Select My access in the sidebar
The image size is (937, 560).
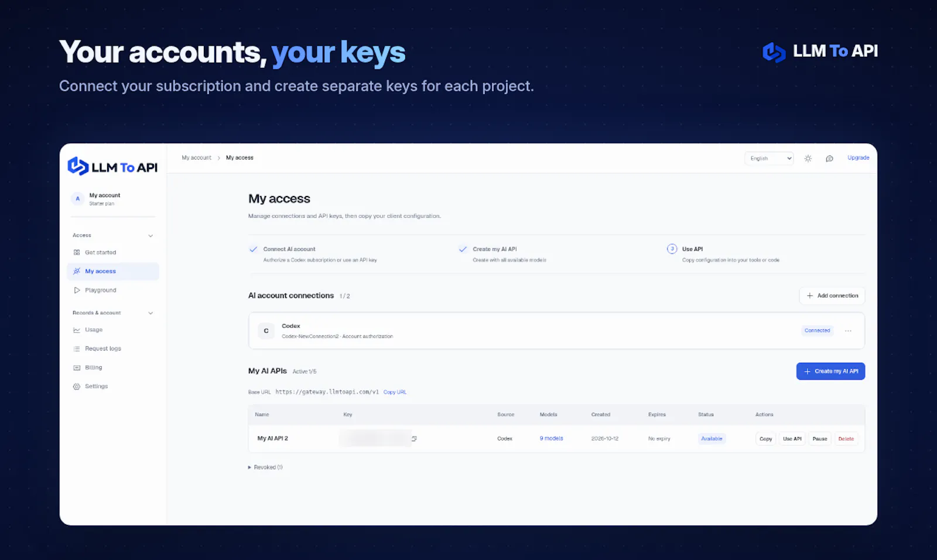[x=113, y=271]
